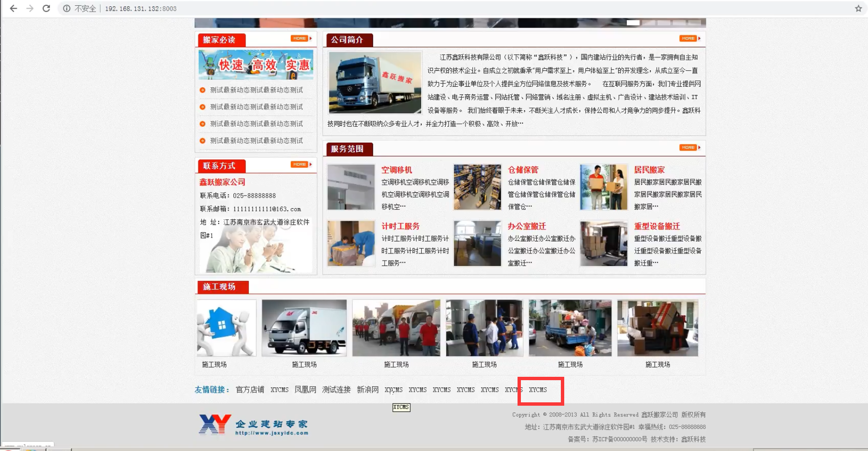The width and height of the screenshot is (868, 451).
Task: Click the XY company logo in footer
Action: 253,424
